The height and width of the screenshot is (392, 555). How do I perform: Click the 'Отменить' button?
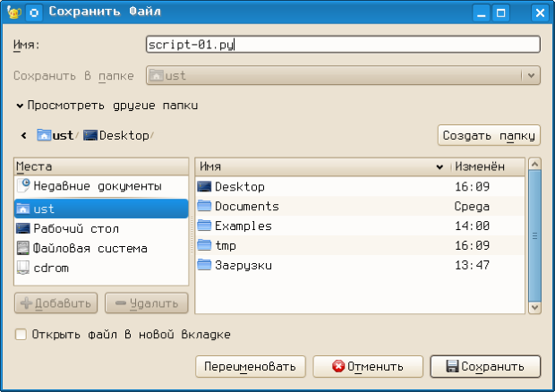pyautogui.click(x=368, y=367)
